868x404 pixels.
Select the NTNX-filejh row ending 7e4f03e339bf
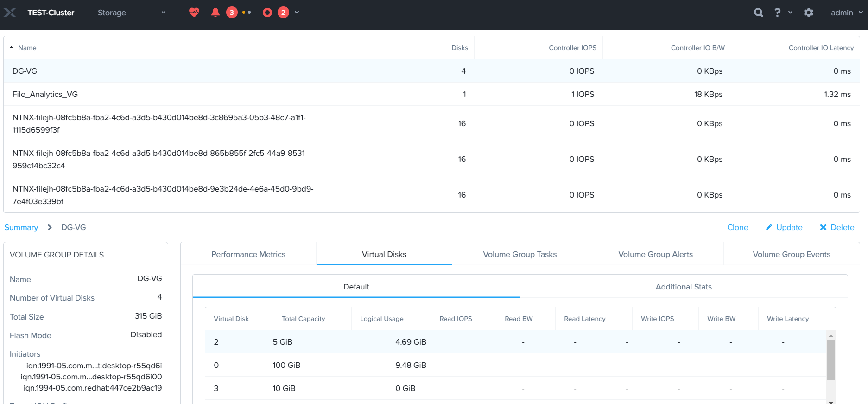(x=431, y=195)
